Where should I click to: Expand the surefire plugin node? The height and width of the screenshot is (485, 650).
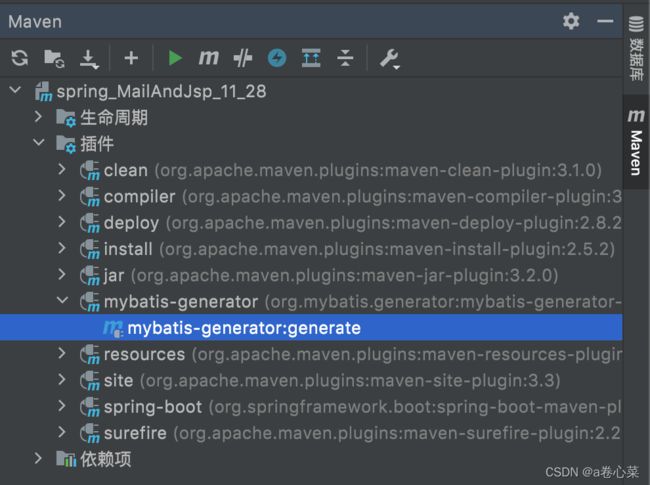(62, 432)
